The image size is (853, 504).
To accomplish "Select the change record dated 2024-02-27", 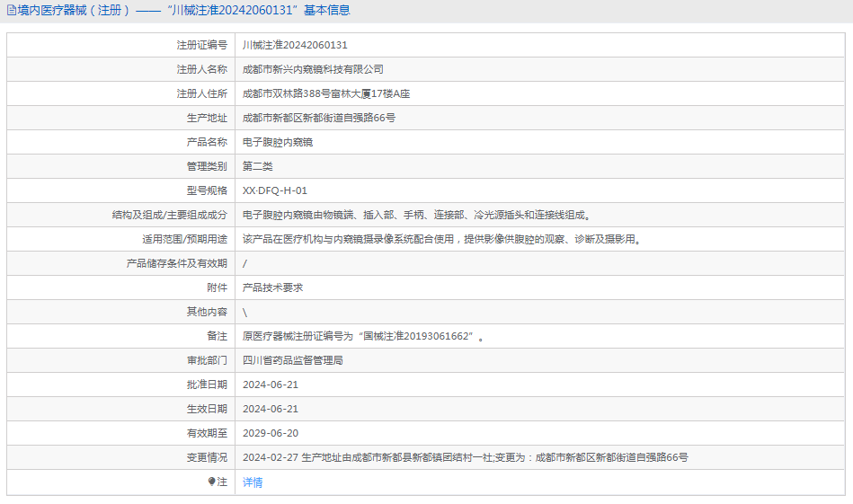I will (465, 458).
